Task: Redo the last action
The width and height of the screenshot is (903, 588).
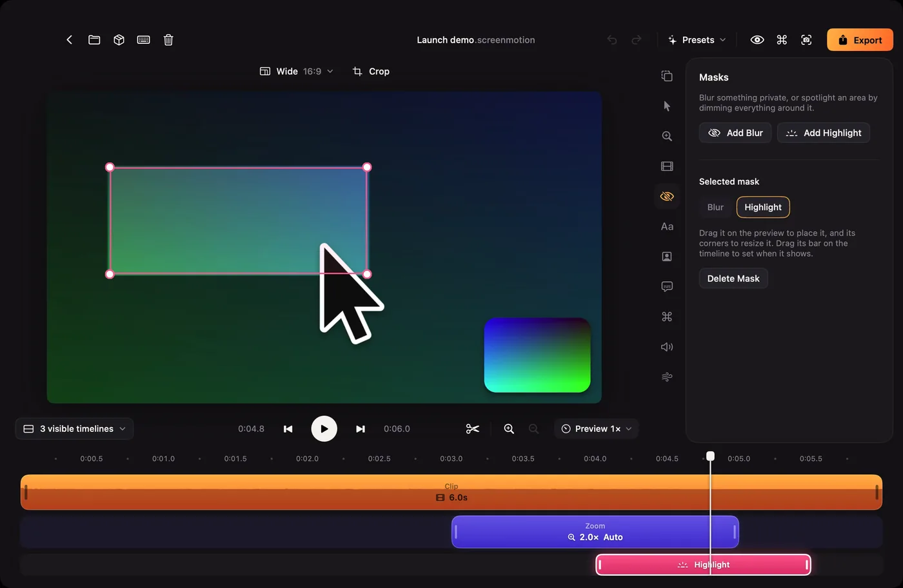Action: (637, 40)
